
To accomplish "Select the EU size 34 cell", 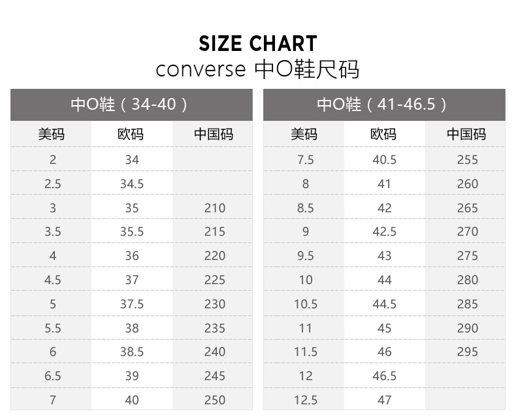I will pos(132,159).
